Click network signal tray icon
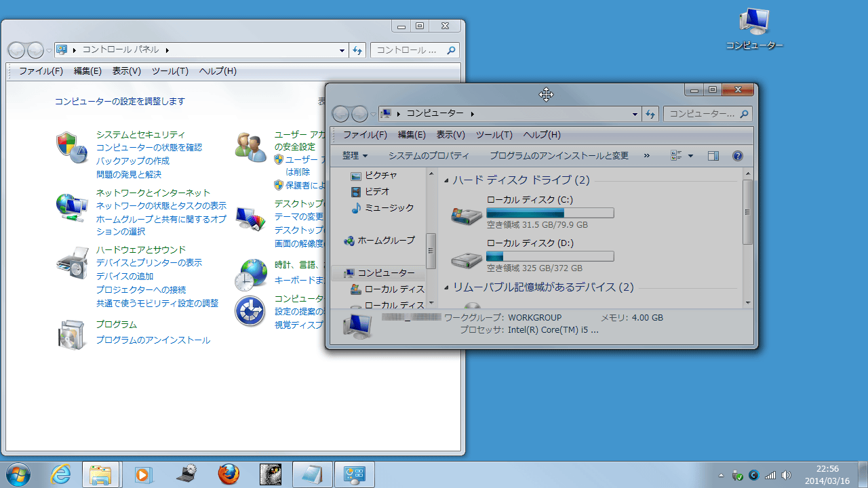The width and height of the screenshot is (868, 488). (x=770, y=475)
